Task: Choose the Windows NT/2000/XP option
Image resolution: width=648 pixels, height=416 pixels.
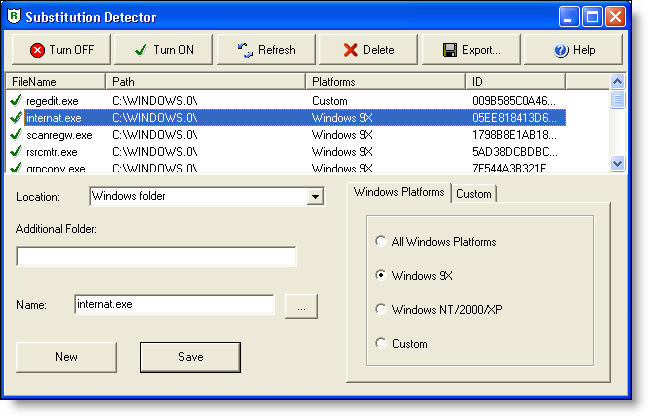Action: (x=380, y=309)
